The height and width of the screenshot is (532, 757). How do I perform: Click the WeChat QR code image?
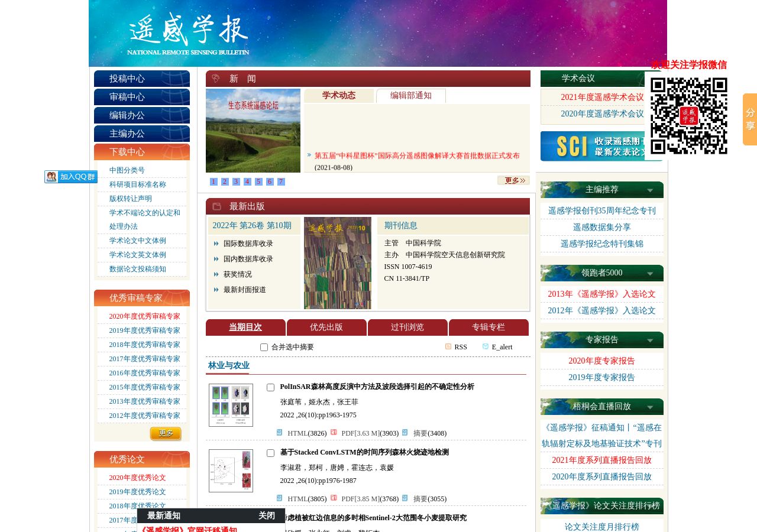[x=689, y=116]
